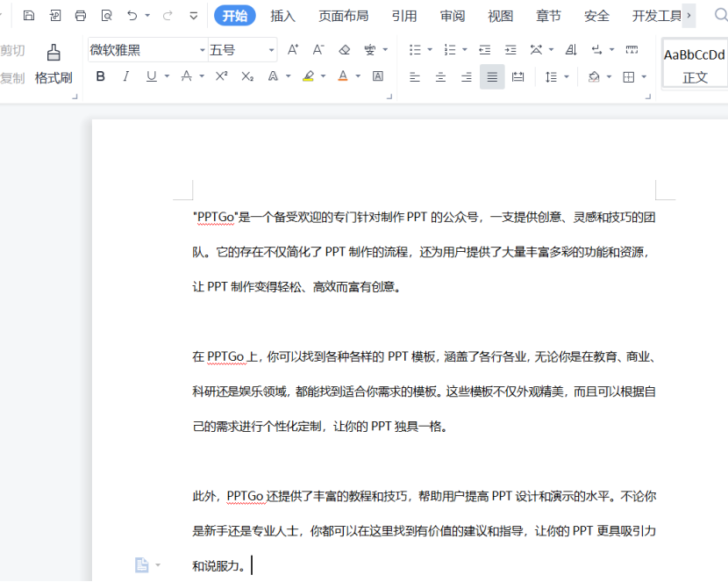Click the show/hide paragraph marks icon
The width and height of the screenshot is (728, 582).
click(597, 49)
